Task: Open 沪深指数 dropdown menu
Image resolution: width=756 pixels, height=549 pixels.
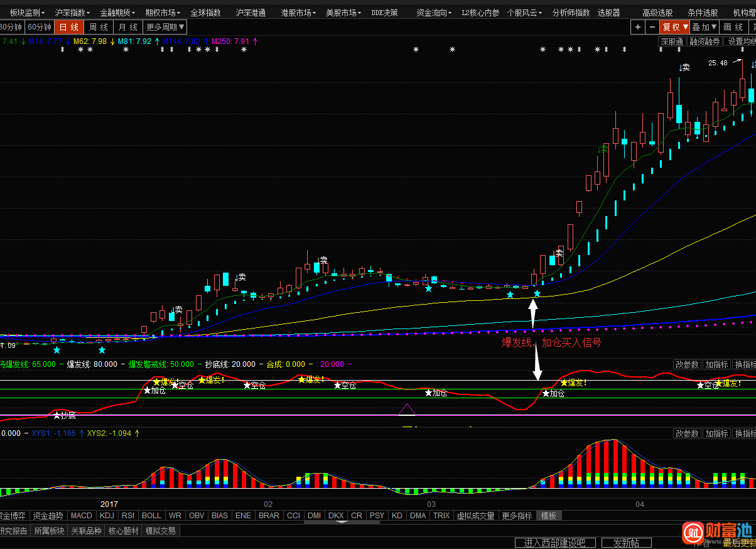Action: point(72,13)
